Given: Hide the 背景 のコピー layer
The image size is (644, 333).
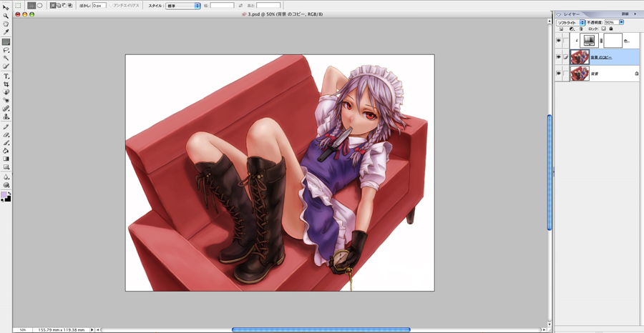Looking at the screenshot, I should tap(558, 57).
